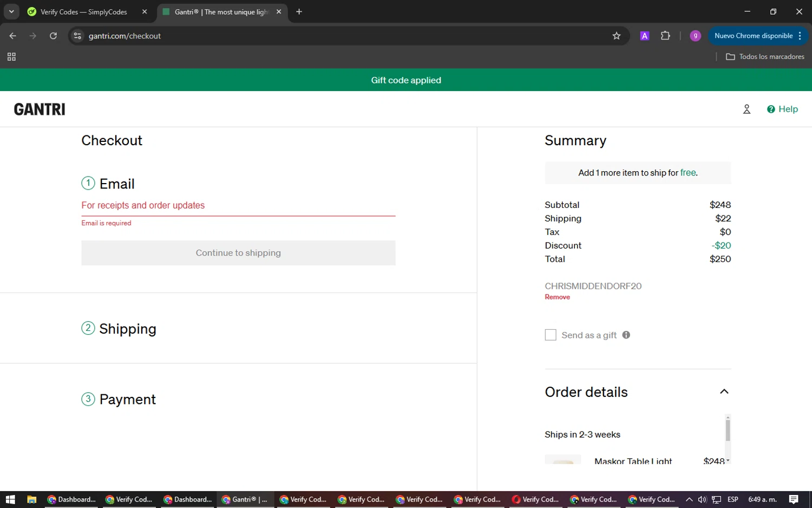Click the browser forward arrow
812x508 pixels.
(x=33, y=36)
